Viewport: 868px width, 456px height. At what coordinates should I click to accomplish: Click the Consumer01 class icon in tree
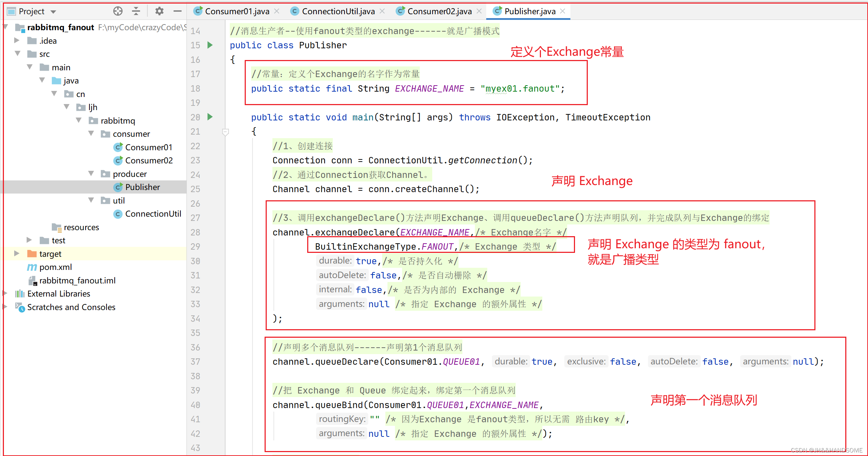pos(118,147)
